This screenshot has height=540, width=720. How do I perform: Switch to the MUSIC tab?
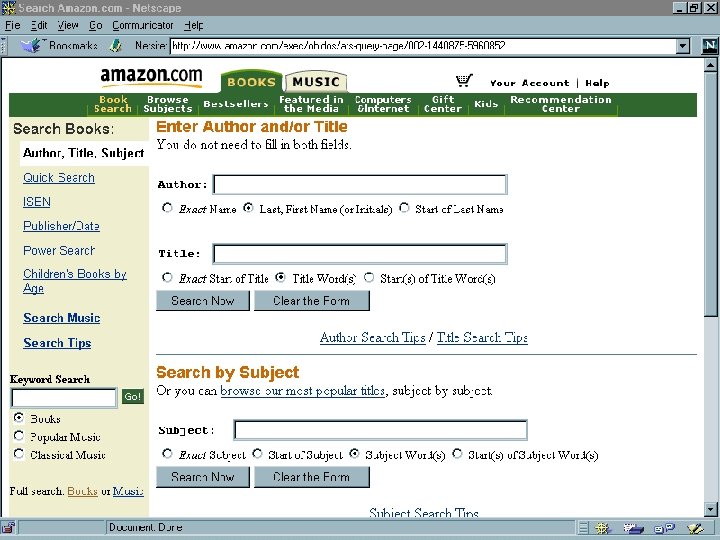point(316,82)
